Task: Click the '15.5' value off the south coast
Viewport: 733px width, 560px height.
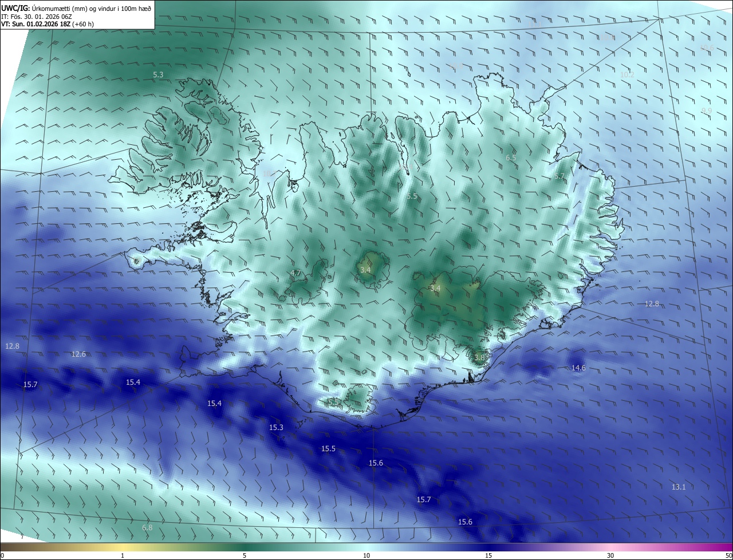Action: coord(328,448)
